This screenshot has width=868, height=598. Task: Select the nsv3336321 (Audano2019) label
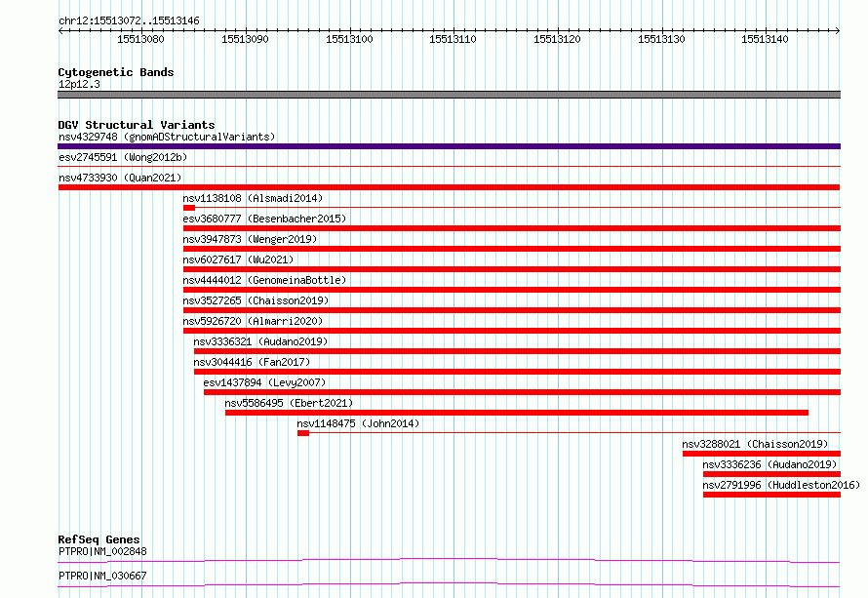260,341
